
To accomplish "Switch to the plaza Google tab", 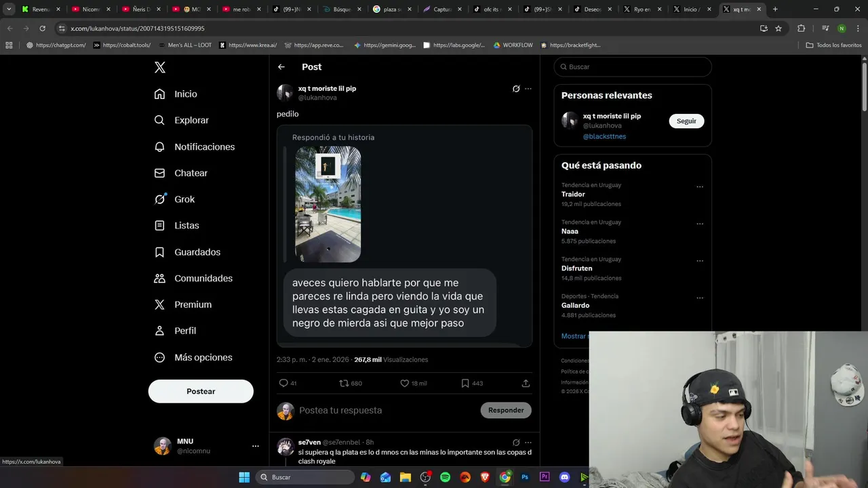I will 392,9.
